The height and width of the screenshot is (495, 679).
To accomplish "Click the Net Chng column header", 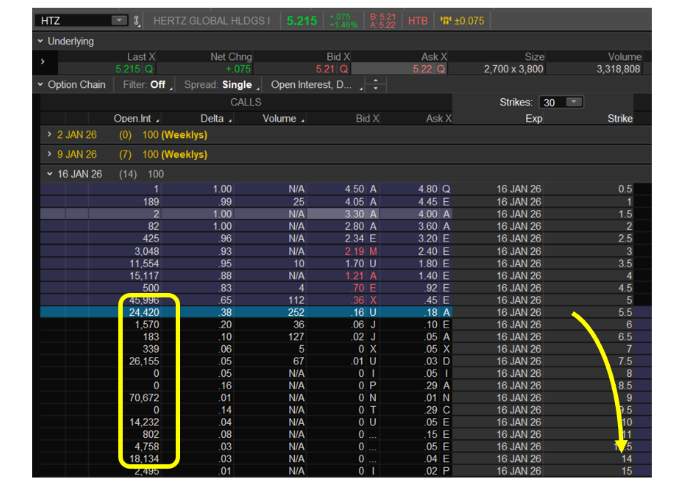I will coord(231,57).
